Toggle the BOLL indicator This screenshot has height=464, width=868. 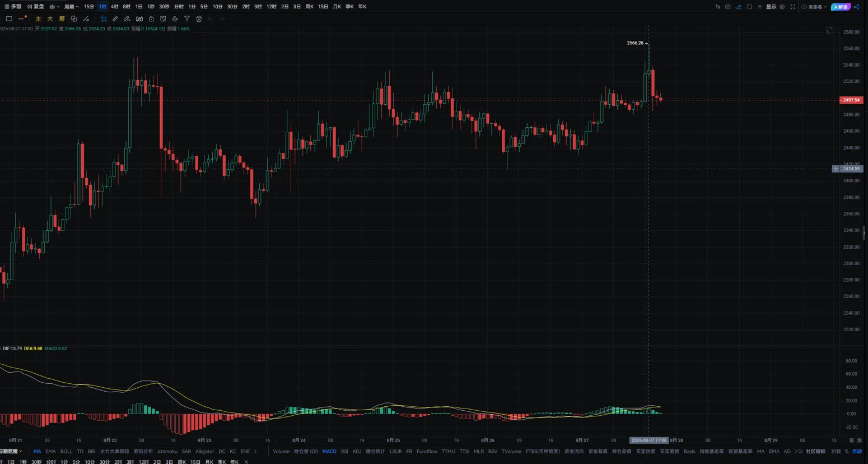click(x=66, y=451)
